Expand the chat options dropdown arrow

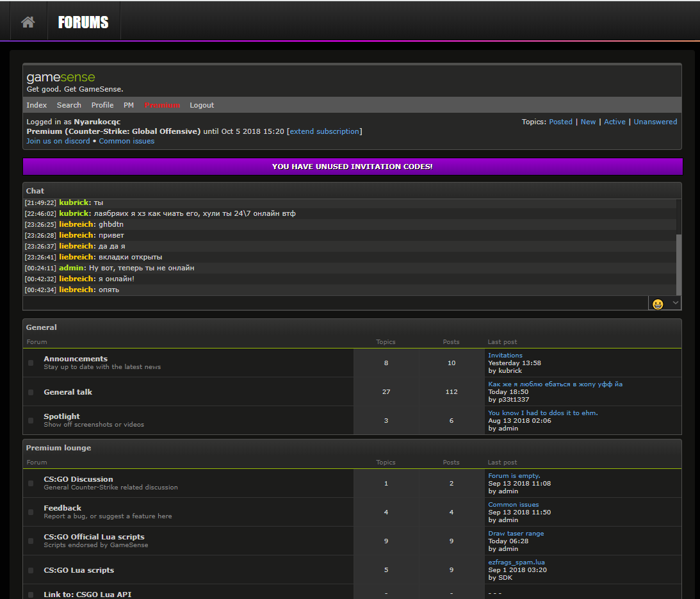[675, 304]
